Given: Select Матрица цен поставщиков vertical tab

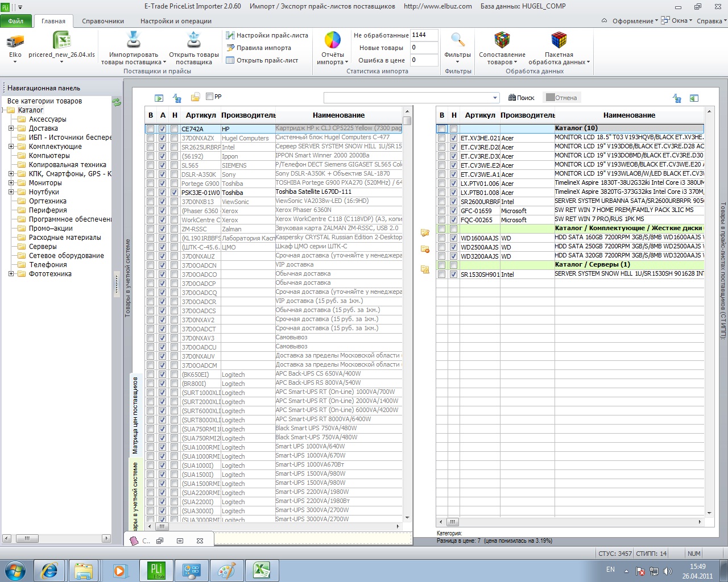Looking at the screenshot, I should click(x=135, y=415).
